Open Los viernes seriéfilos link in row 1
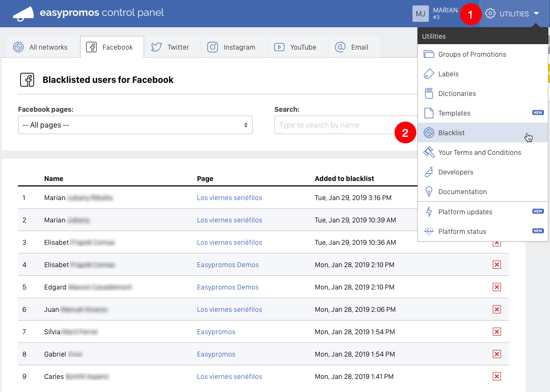The width and height of the screenshot is (550, 392). pyautogui.click(x=229, y=198)
